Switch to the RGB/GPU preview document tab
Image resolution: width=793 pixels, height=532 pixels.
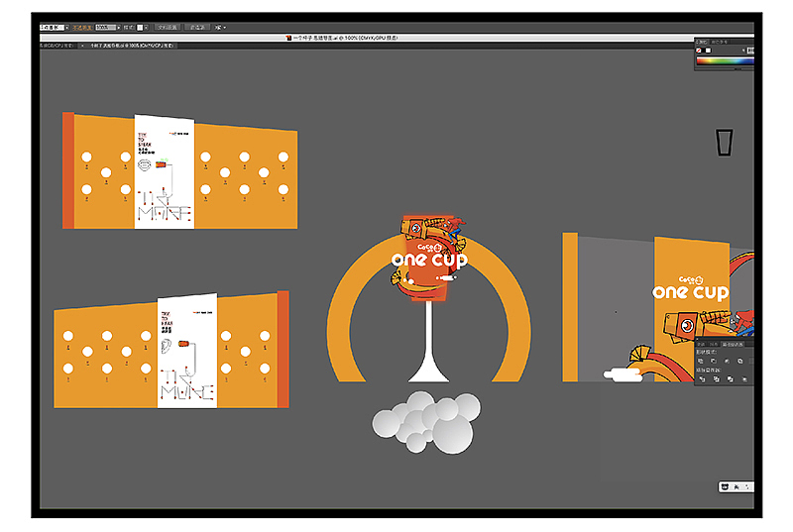coord(57,46)
